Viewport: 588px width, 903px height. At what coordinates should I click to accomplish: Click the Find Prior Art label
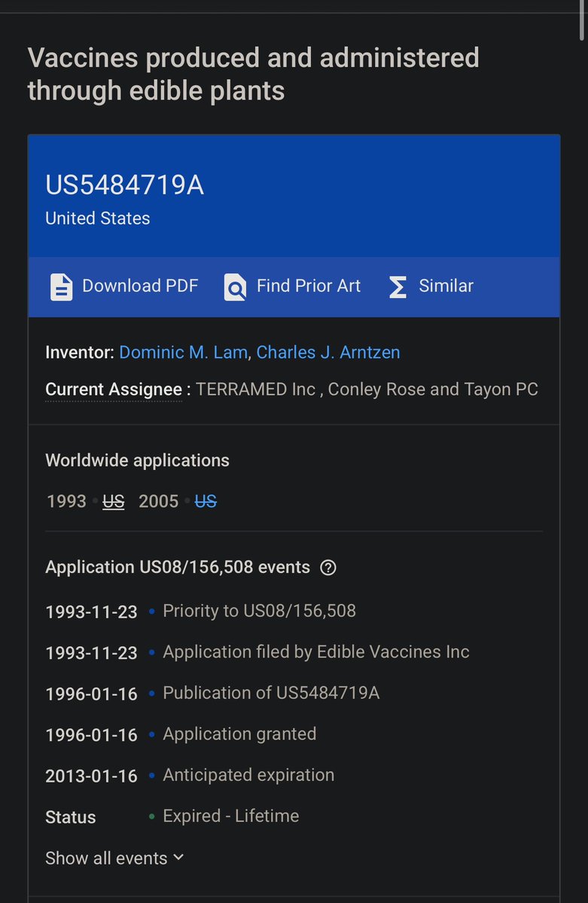click(x=309, y=285)
